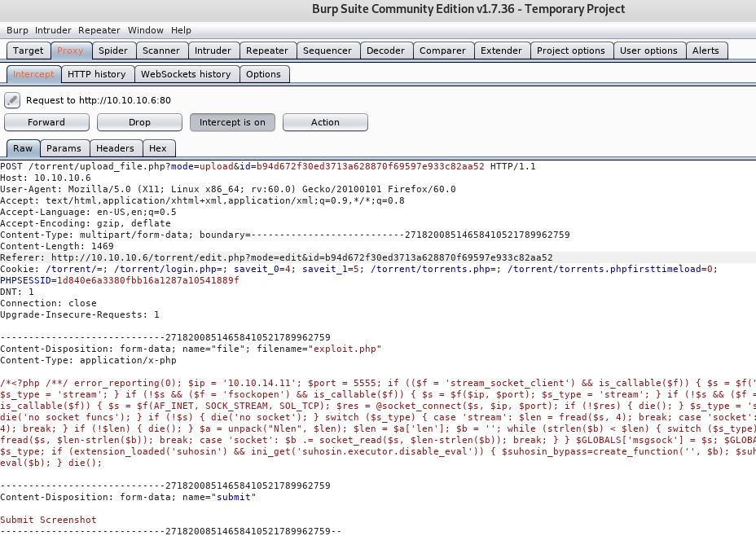Click the User-Agent header line
This screenshot has height=536, width=756.
227,190
